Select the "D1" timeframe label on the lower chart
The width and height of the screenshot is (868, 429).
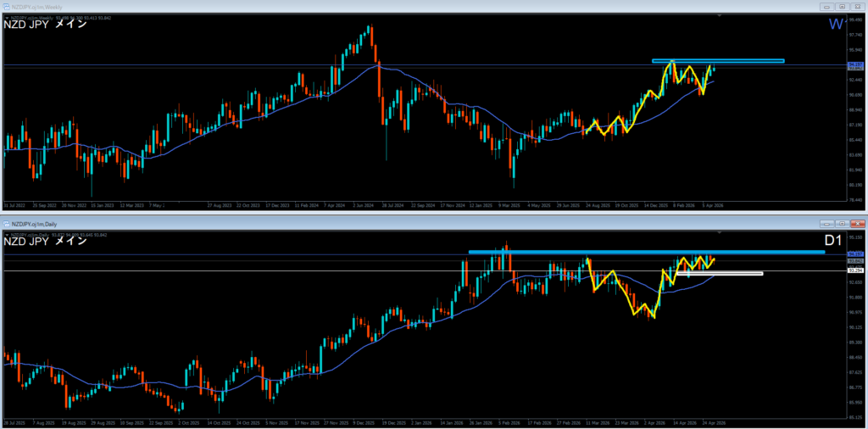pos(833,242)
